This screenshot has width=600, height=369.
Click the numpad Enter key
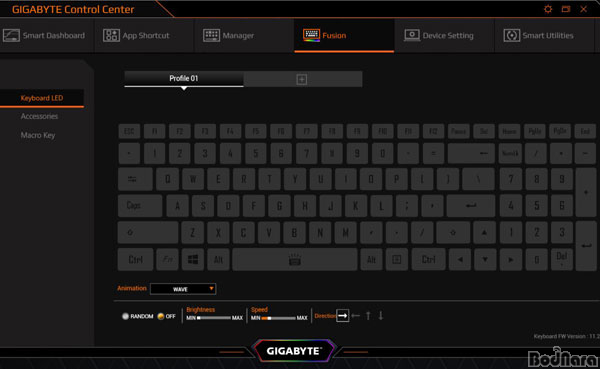point(586,246)
